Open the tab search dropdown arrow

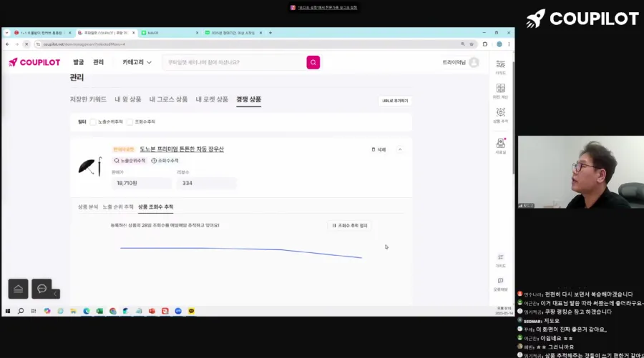pyautogui.click(x=6, y=33)
